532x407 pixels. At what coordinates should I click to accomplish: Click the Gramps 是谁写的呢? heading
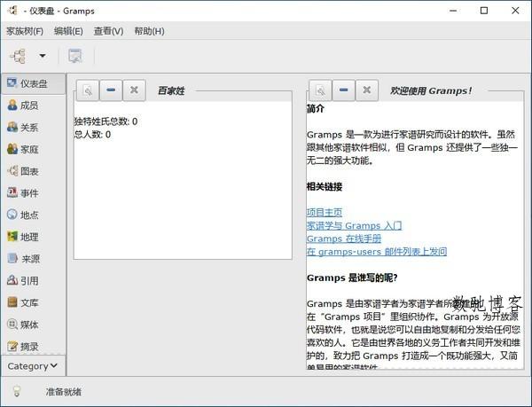click(352, 278)
